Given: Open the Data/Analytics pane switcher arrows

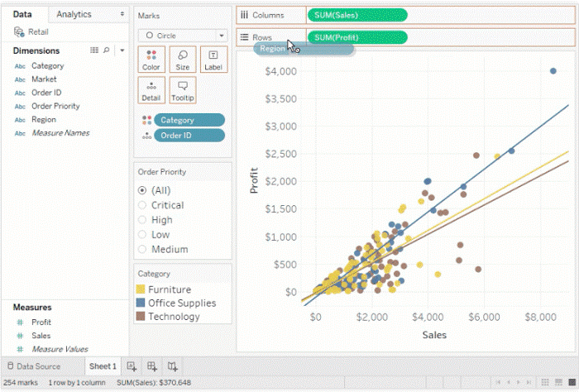Looking at the screenshot, I should [x=122, y=15].
